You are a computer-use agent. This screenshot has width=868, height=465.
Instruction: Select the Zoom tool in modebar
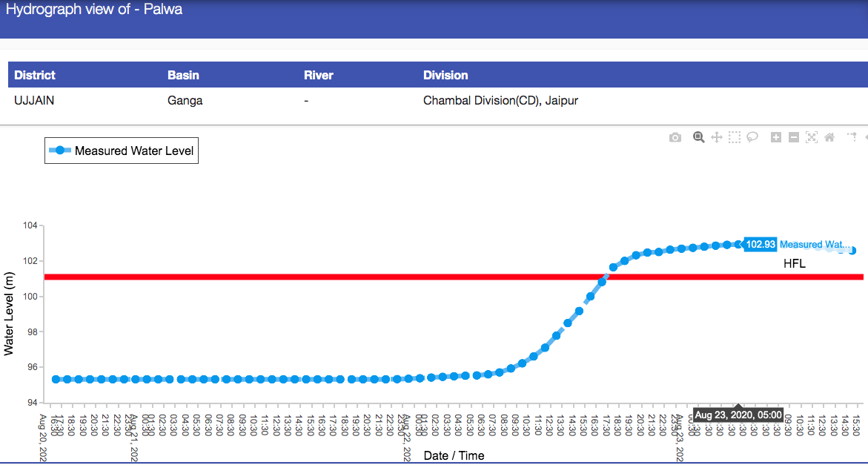click(x=698, y=137)
